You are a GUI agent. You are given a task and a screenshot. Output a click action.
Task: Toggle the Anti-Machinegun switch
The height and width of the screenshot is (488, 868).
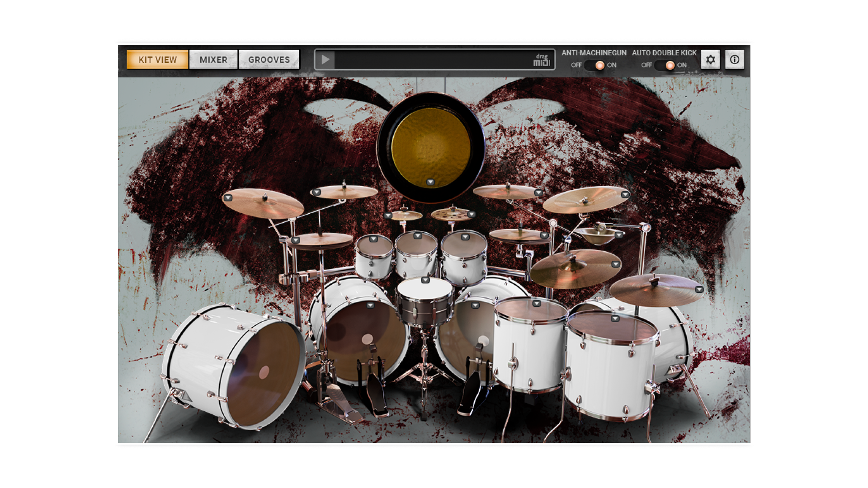(594, 66)
